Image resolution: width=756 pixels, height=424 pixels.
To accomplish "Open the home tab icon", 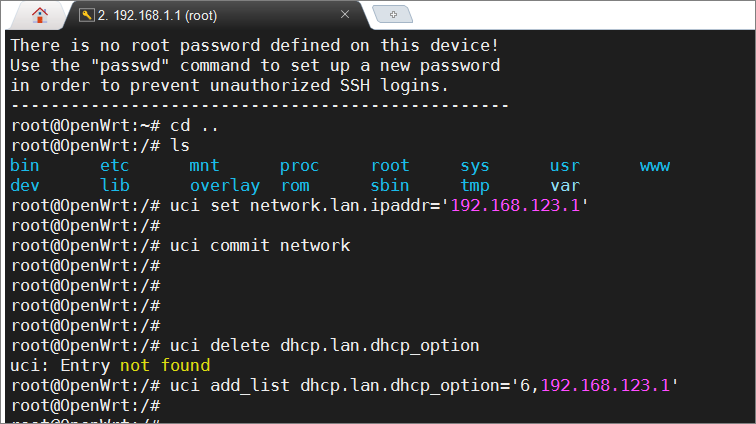I will (40, 15).
